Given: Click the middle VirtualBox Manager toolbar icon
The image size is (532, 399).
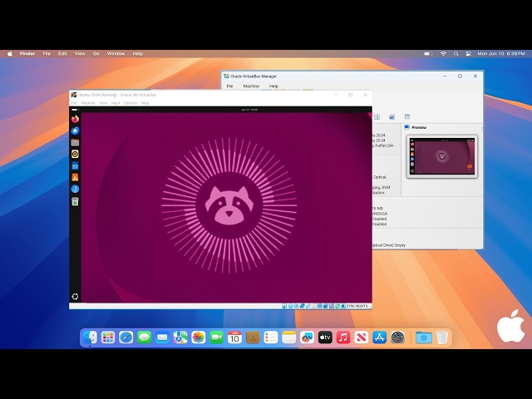Looking at the screenshot, I should pyautogui.click(x=392, y=117).
